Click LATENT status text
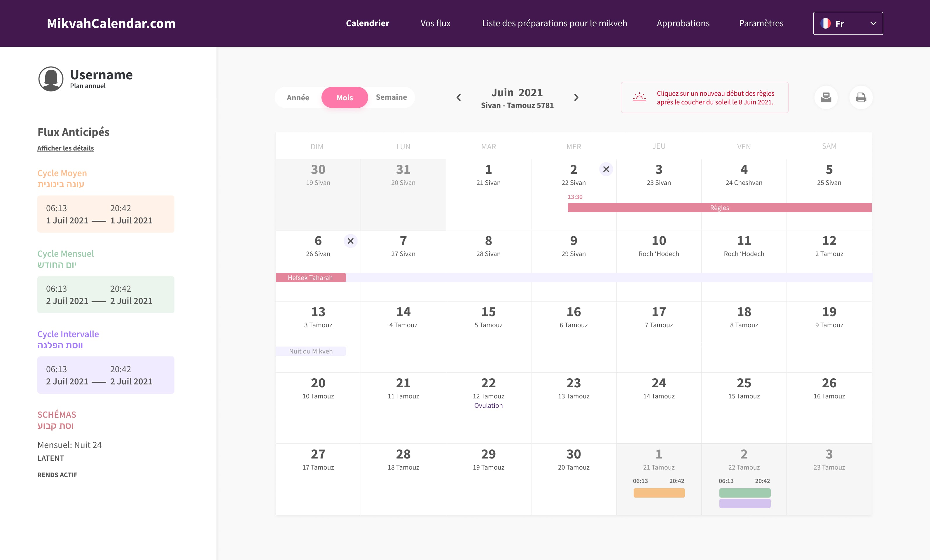This screenshot has height=560, width=930. [x=50, y=458]
